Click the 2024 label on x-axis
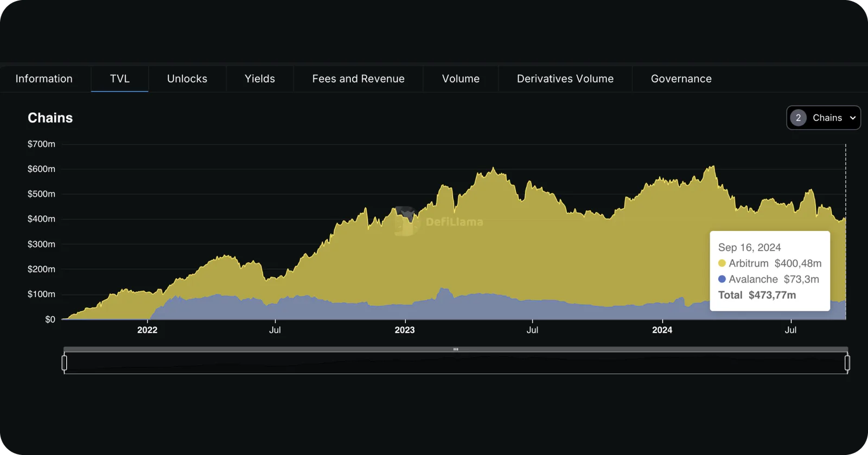The width and height of the screenshot is (868, 455). click(x=662, y=330)
